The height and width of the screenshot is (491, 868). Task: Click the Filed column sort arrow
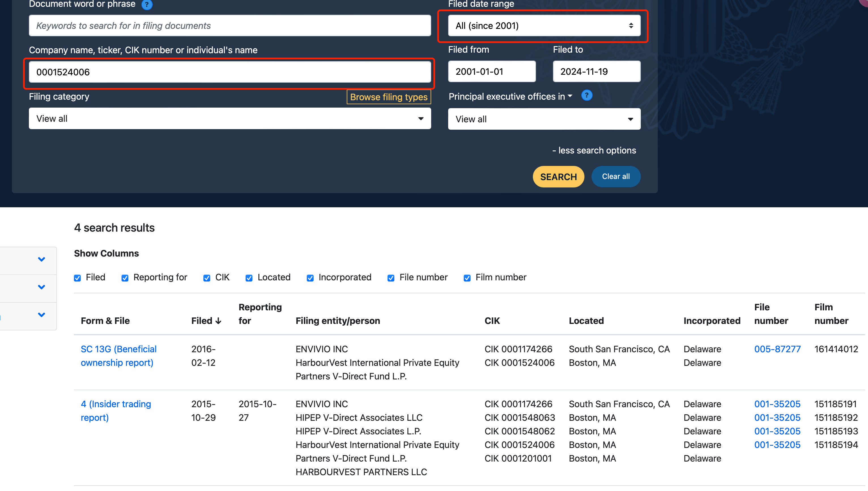(218, 321)
